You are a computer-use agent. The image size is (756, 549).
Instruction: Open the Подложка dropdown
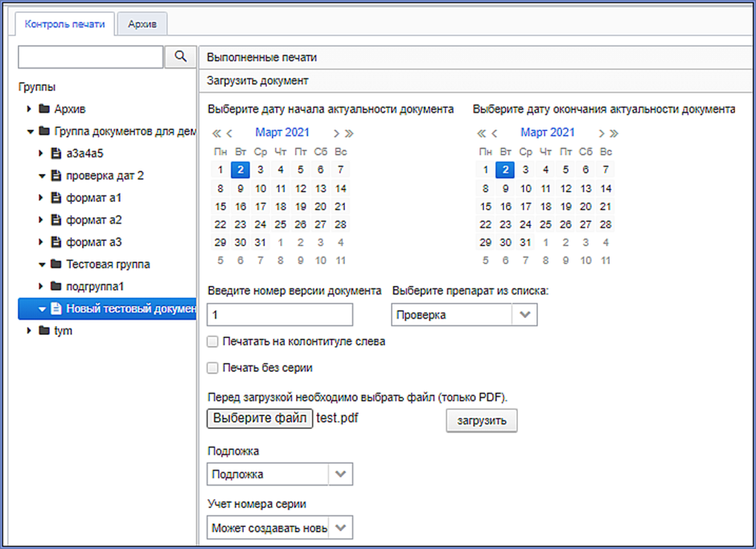click(340, 474)
